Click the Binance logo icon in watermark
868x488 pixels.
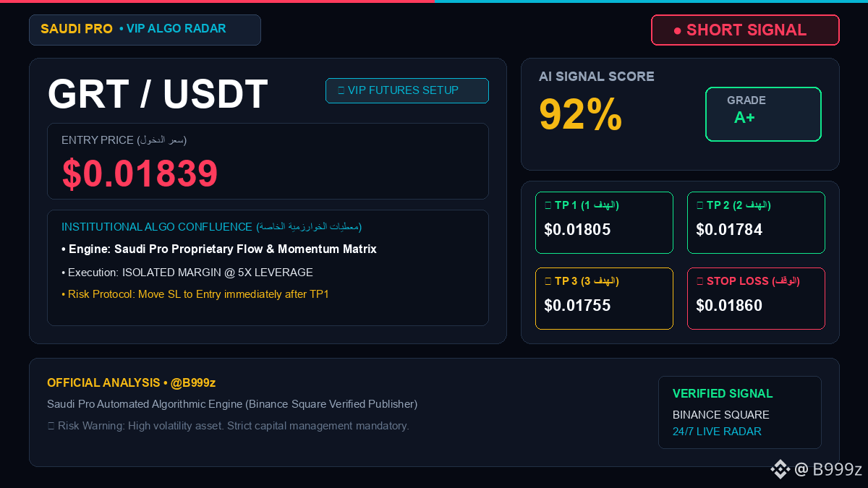click(780, 469)
